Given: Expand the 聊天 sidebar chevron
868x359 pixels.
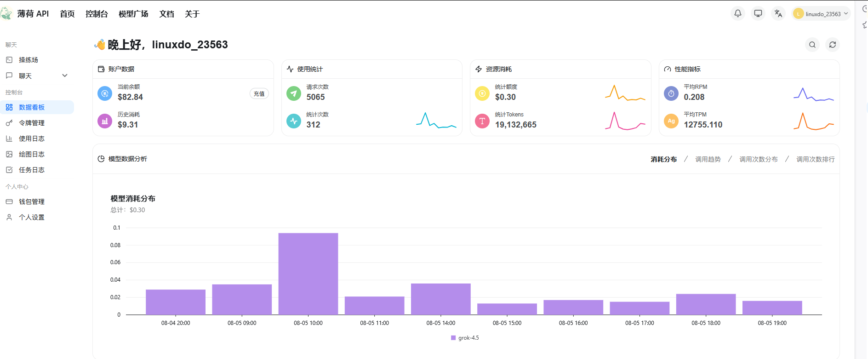Looking at the screenshot, I should pyautogui.click(x=65, y=75).
